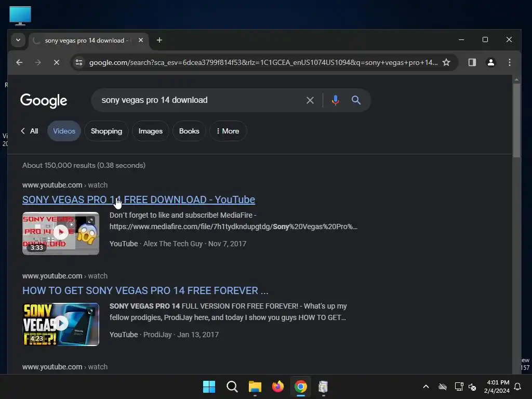Clear the search query text
The height and width of the screenshot is (399, 532).
point(310,100)
